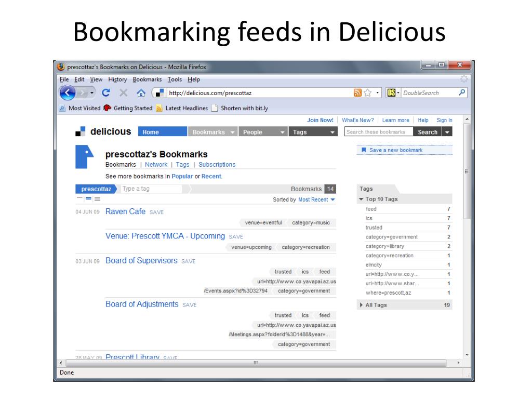Image resolution: width=532 pixels, height=399 pixels.
Task: Open the Tools menu
Action: [x=175, y=79]
